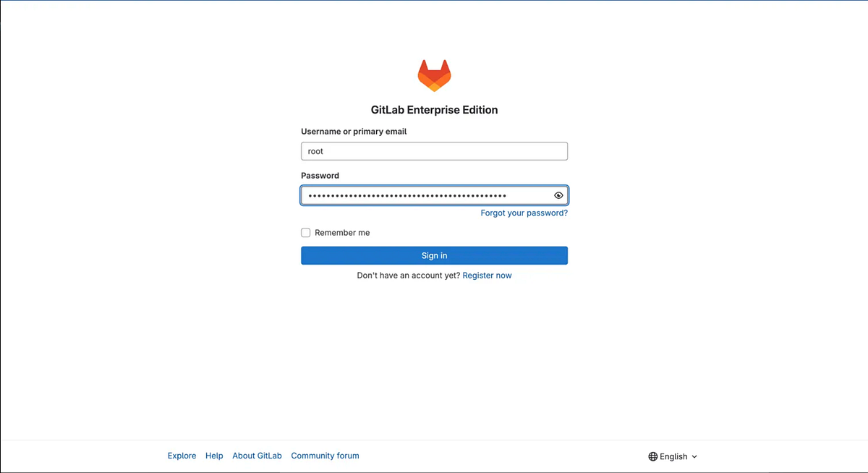Open the Forgot your password link
Screen dimensions: 868x473
pyautogui.click(x=524, y=213)
